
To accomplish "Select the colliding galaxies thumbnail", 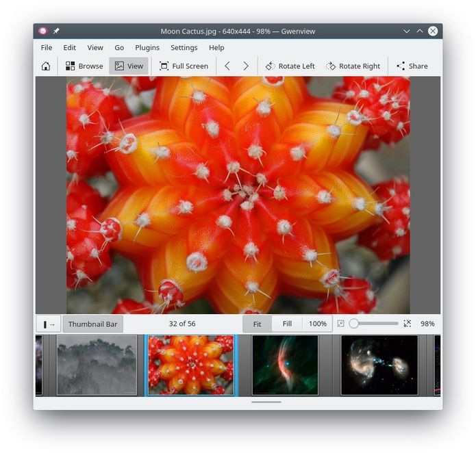I will click(379, 365).
